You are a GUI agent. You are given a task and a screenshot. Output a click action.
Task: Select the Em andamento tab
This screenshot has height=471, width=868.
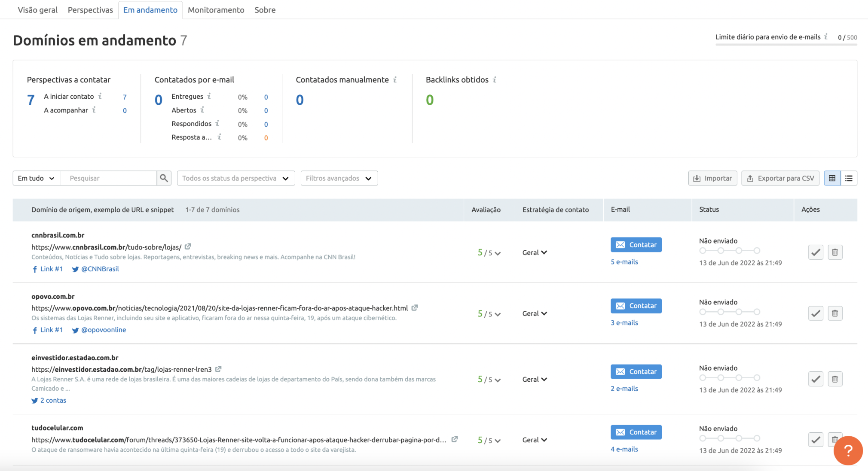coord(150,10)
